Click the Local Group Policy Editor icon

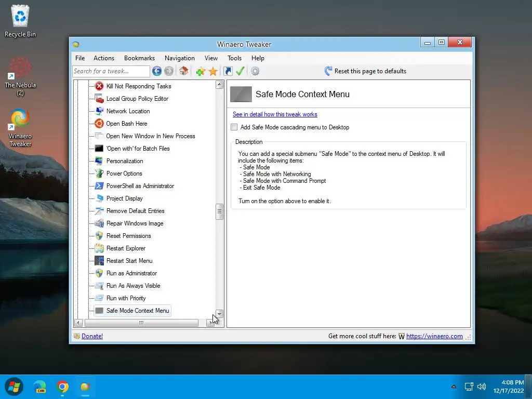[x=99, y=99]
